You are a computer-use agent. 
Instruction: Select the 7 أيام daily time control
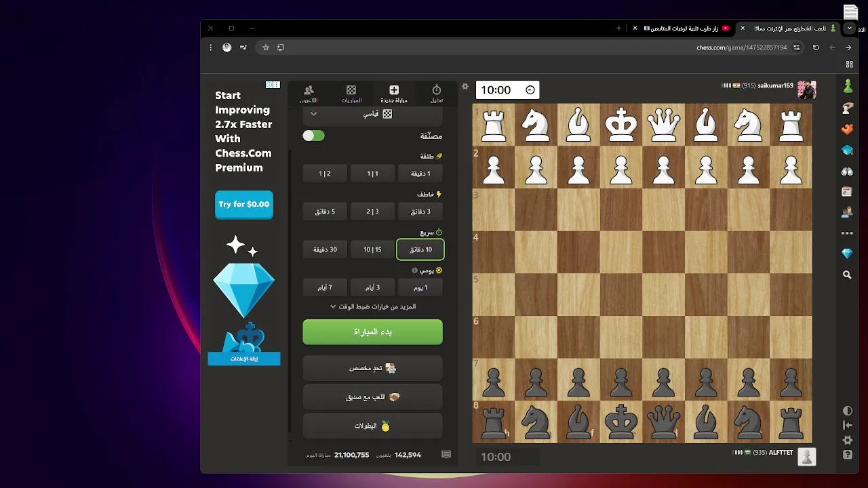pyautogui.click(x=325, y=287)
